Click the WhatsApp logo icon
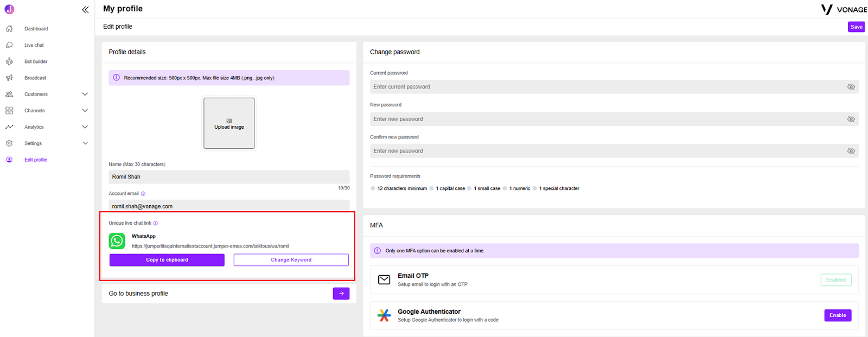 point(117,241)
